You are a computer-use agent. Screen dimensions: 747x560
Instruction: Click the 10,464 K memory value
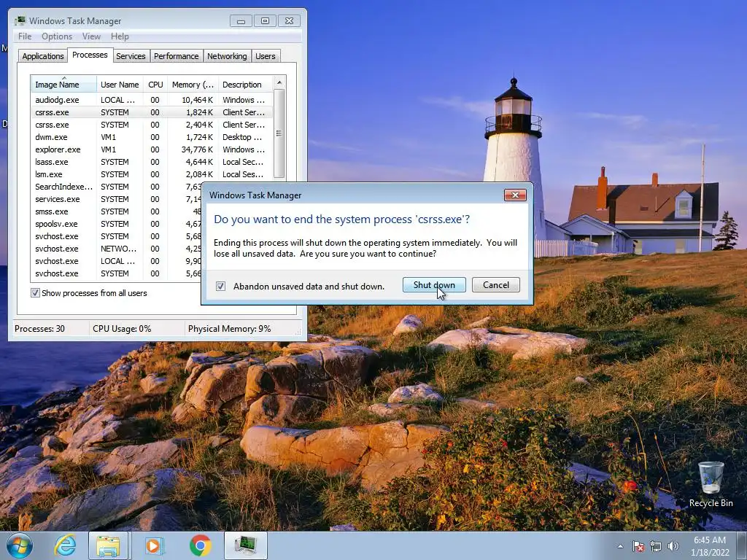coord(197,99)
